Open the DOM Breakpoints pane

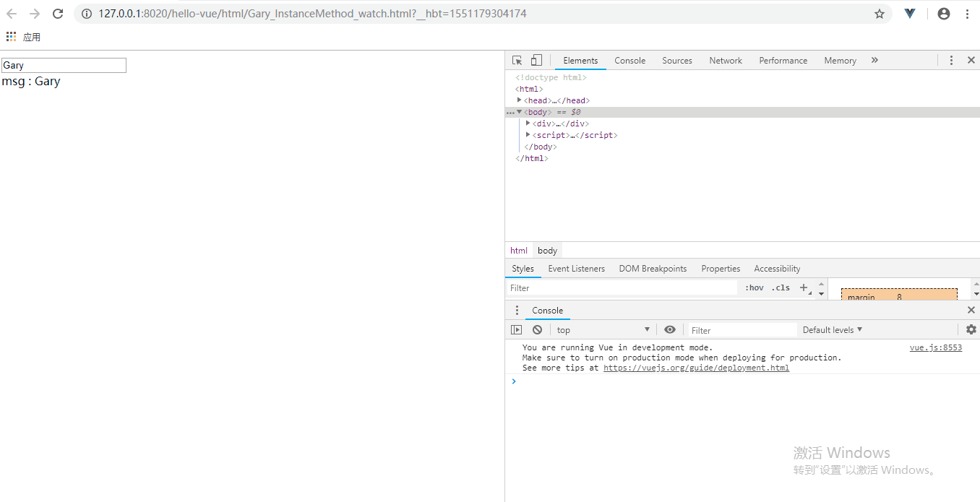pos(653,269)
